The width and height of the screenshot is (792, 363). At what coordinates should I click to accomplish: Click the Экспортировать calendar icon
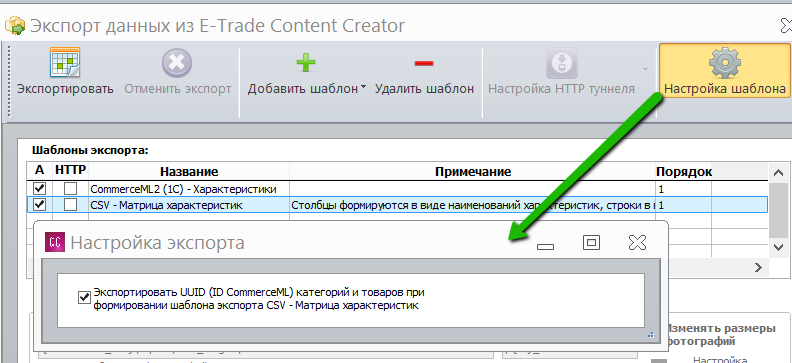(65, 63)
